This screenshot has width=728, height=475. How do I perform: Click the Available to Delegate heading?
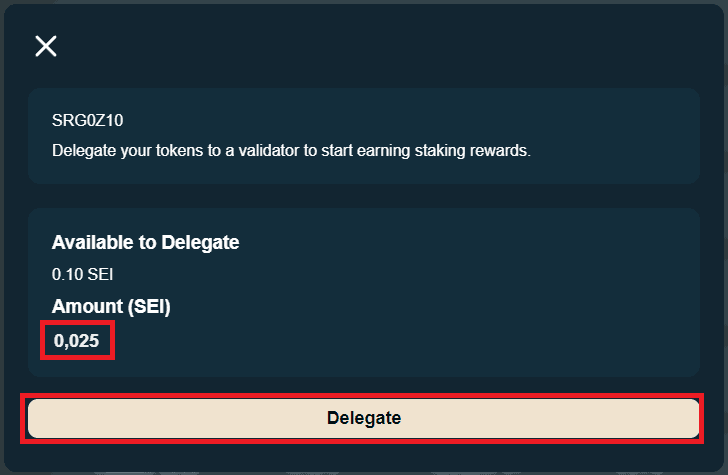click(145, 242)
